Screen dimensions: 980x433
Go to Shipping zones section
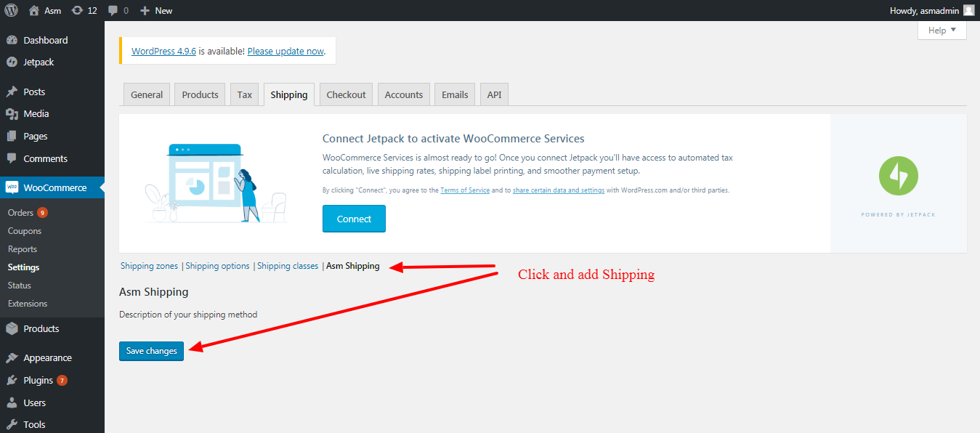[149, 266]
